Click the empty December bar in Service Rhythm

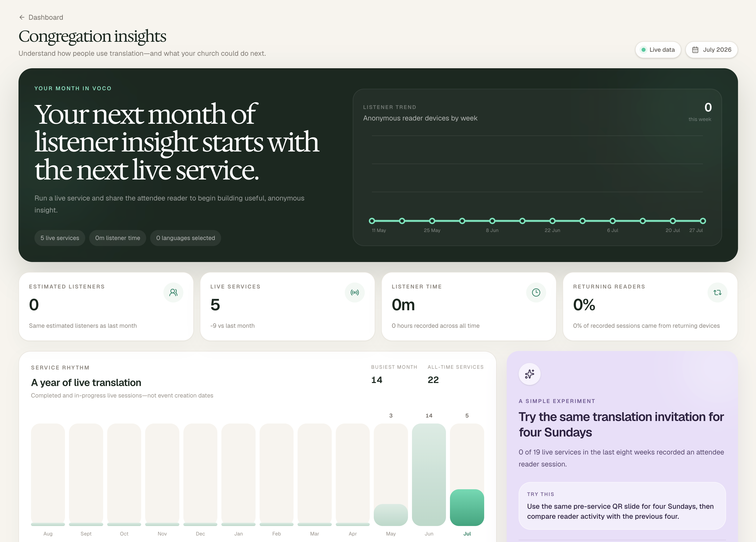click(200, 475)
